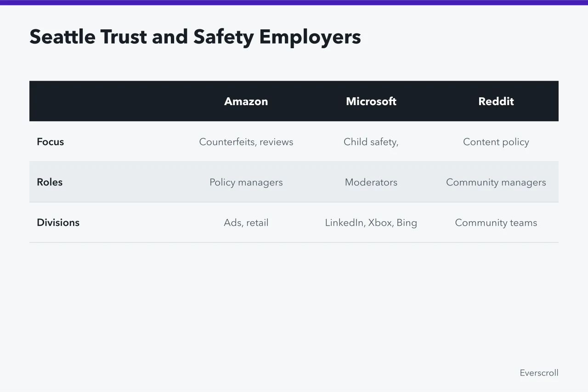Click the "Divisions" row label
Viewport: 588px width, 392px height.
point(58,223)
